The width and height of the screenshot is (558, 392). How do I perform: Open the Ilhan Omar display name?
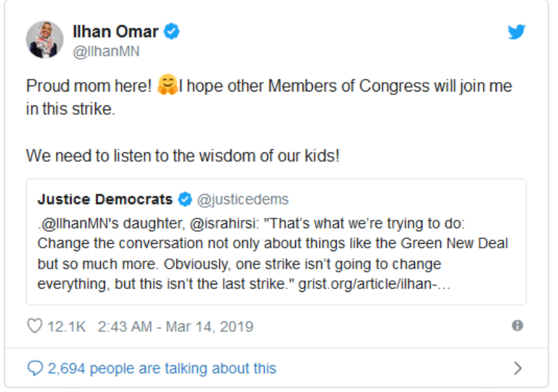(x=116, y=31)
